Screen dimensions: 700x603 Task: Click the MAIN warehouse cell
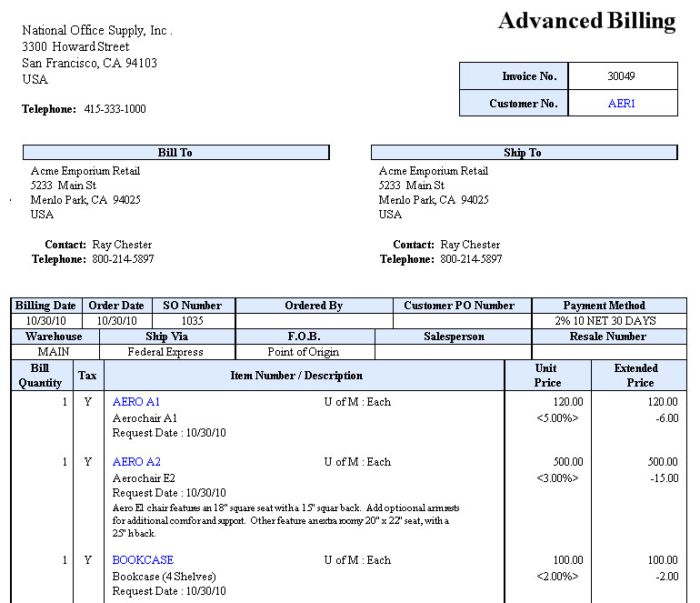pos(54,352)
